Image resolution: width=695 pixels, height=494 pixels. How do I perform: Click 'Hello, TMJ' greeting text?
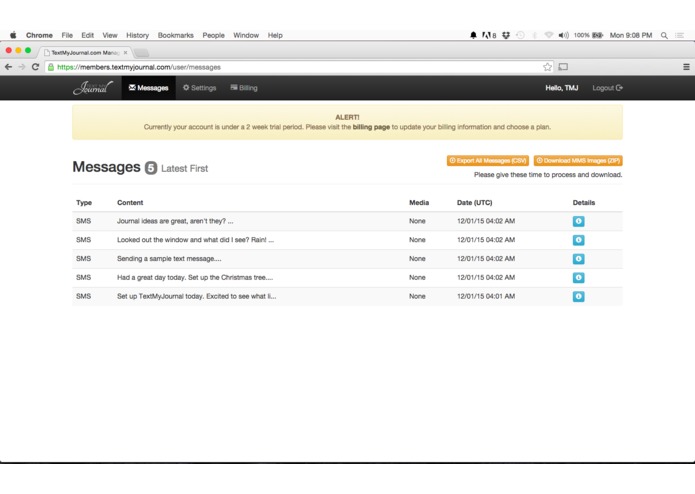(562, 88)
